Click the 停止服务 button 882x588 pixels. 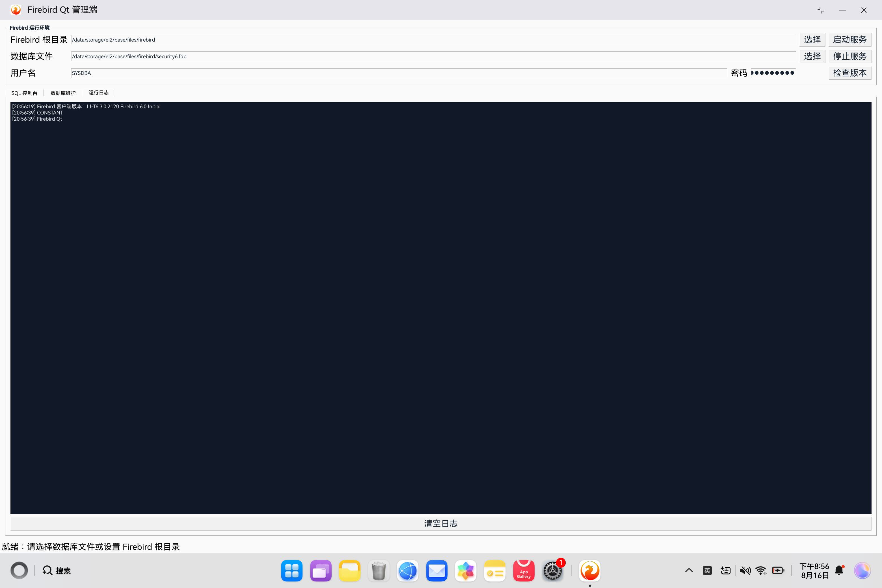(x=850, y=56)
